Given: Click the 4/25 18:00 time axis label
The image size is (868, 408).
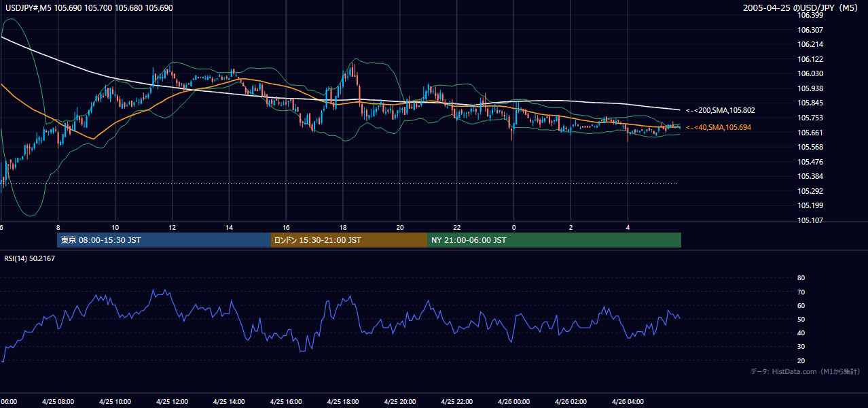Looking at the screenshot, I should tap(343, 401).
